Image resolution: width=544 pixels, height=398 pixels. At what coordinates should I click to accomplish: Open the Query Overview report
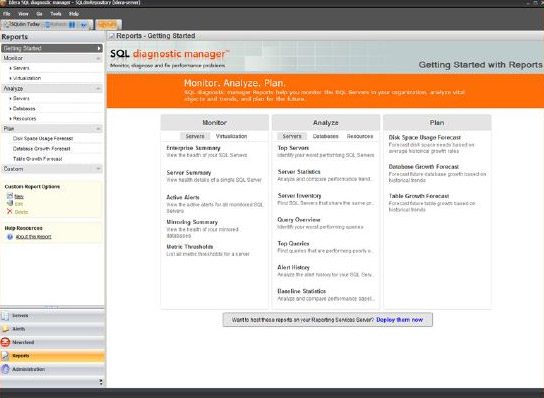[299, 220]
